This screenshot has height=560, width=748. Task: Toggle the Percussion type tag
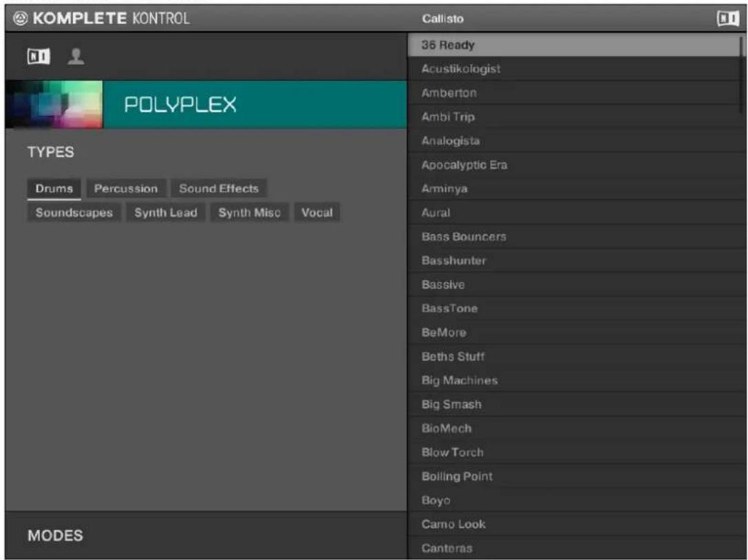point(126,188)
